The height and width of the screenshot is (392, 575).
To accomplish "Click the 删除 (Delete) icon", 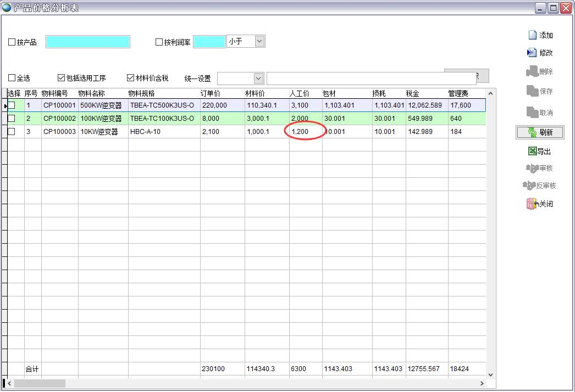I will click(532, 71).
